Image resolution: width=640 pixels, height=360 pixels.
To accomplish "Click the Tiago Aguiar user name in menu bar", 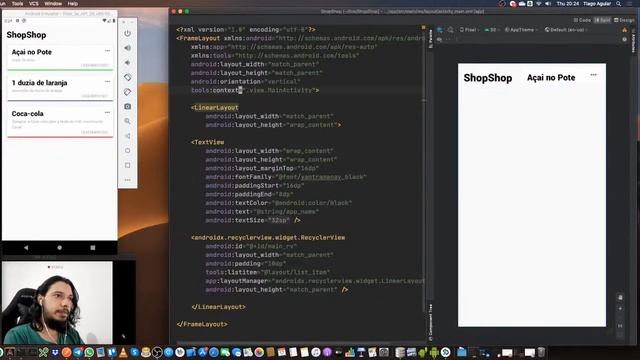I will (x=597, y=4).
